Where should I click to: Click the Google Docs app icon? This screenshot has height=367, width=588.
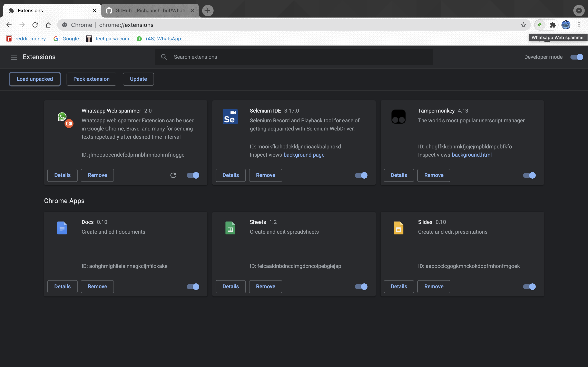tap(62, 228)
